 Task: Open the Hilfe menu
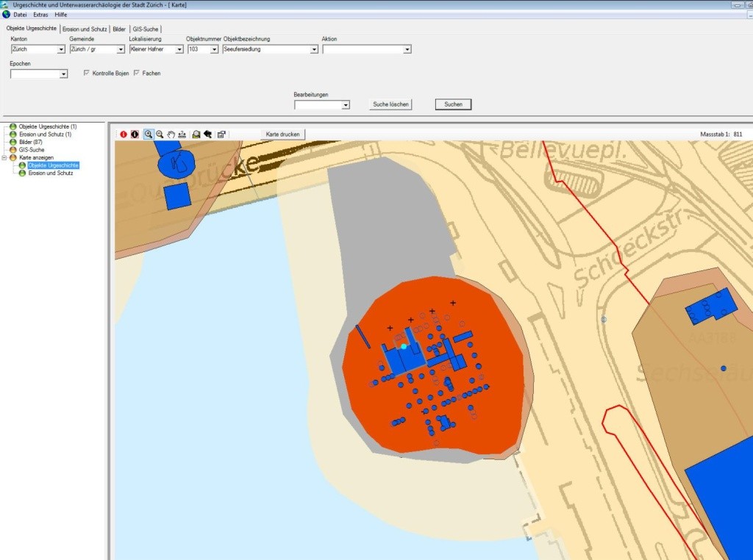[x=61, y=15]
